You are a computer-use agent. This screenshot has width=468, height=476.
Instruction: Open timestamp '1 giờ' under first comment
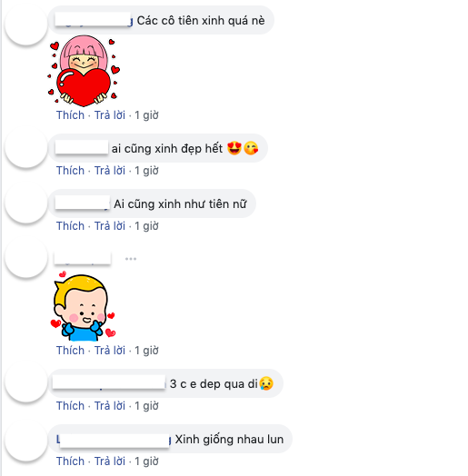[x=146, y=115]
